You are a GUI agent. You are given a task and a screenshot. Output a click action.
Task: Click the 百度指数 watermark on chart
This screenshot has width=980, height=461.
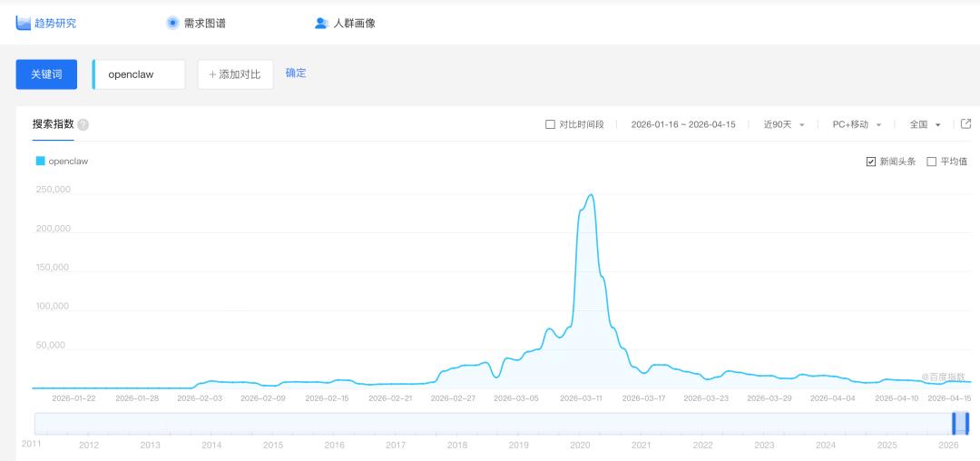943,377
